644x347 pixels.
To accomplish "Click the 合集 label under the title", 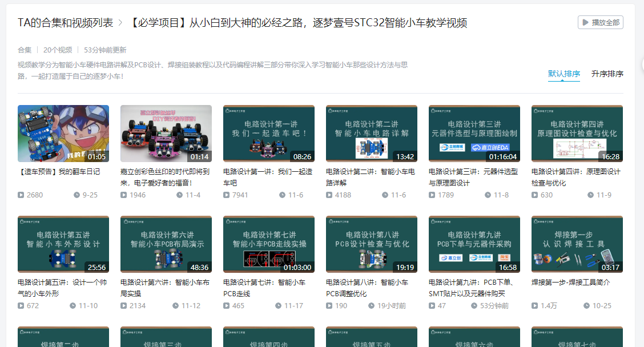I will [x=25, y=50].
